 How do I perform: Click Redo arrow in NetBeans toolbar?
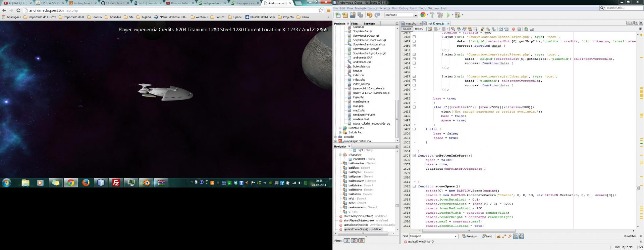tap(377, 15)
